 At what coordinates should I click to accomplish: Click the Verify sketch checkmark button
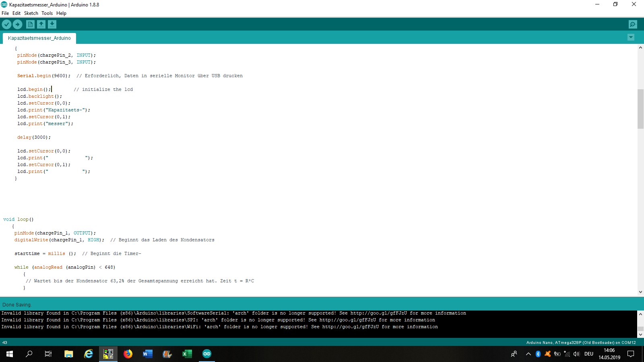(x=6, y=25)
